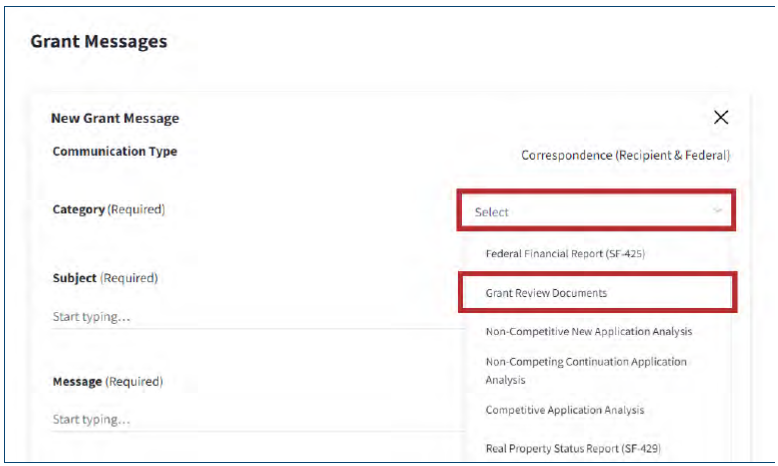Select Real Property Status Report (SF-429)
Viewport: 778px width, 466px height.
click(573, 448)
